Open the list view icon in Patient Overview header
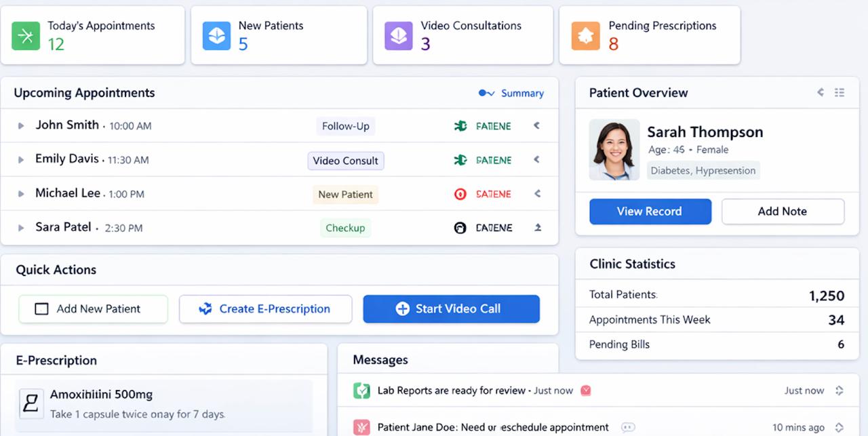The image size is (868, 436). [x=839, y=92]
